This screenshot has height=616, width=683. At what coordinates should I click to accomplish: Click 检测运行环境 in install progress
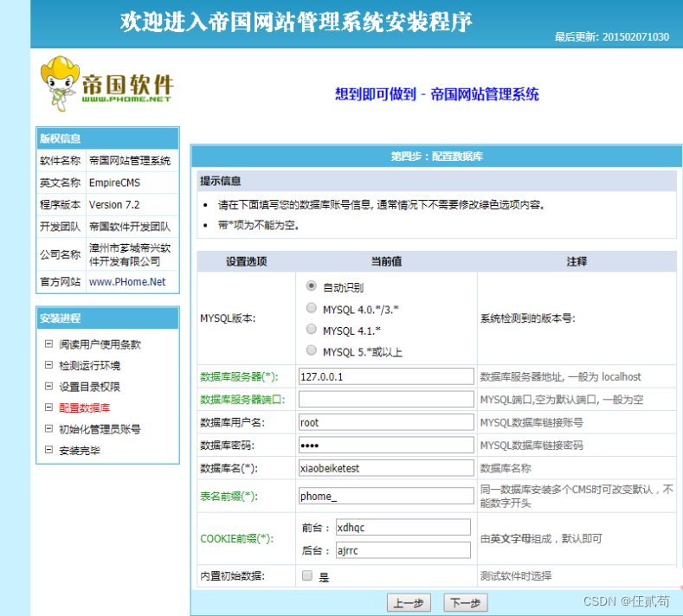click(x=90, y=366)
